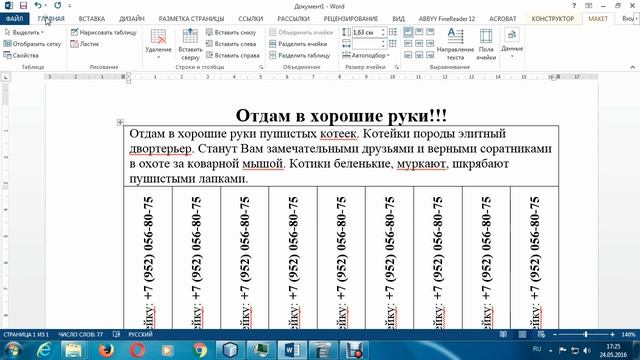This screenshot has height=360, width=640.
Task: Click Разделить таблицу split table
Action: (300, 55)
